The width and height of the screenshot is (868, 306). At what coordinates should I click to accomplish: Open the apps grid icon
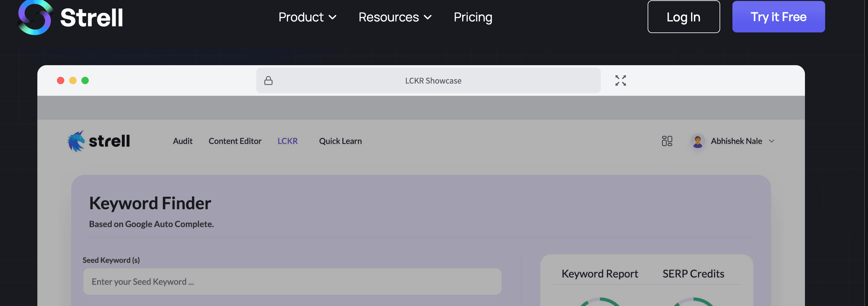point(667,141)
